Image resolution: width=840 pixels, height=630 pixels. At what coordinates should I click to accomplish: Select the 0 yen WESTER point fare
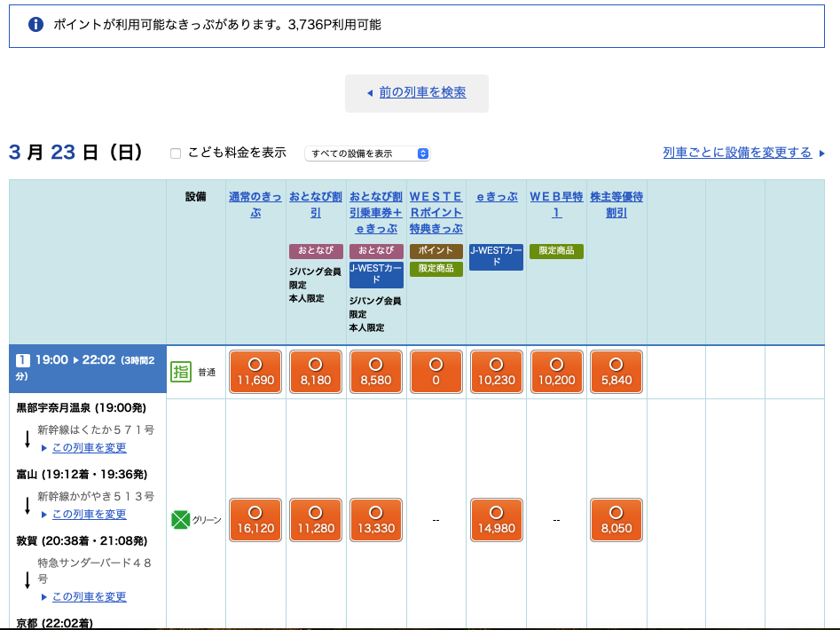(436, 372)
